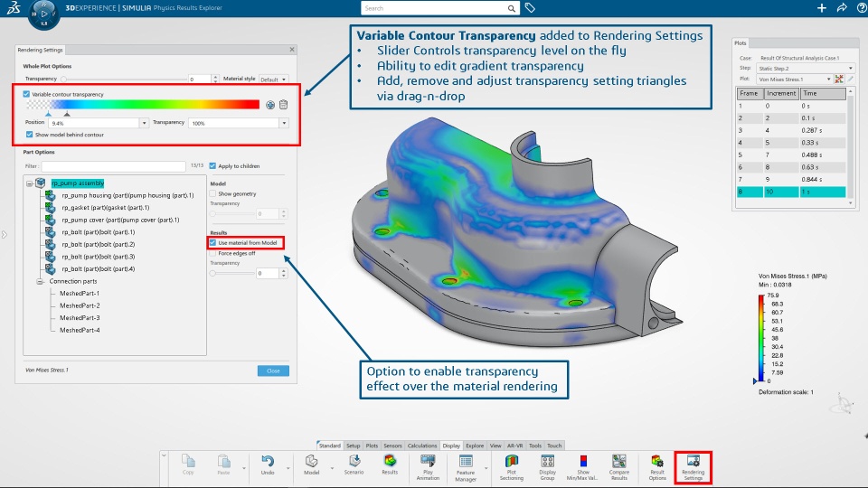Open the Feature Manager
Viewport: 868px width, 488px height.
click(x=466, y=467)
